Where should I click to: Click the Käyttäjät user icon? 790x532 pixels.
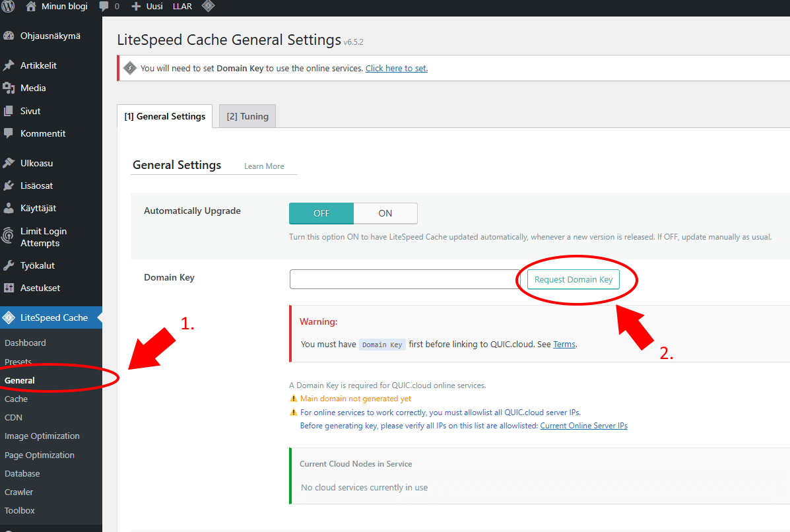(x=9, y=208)
